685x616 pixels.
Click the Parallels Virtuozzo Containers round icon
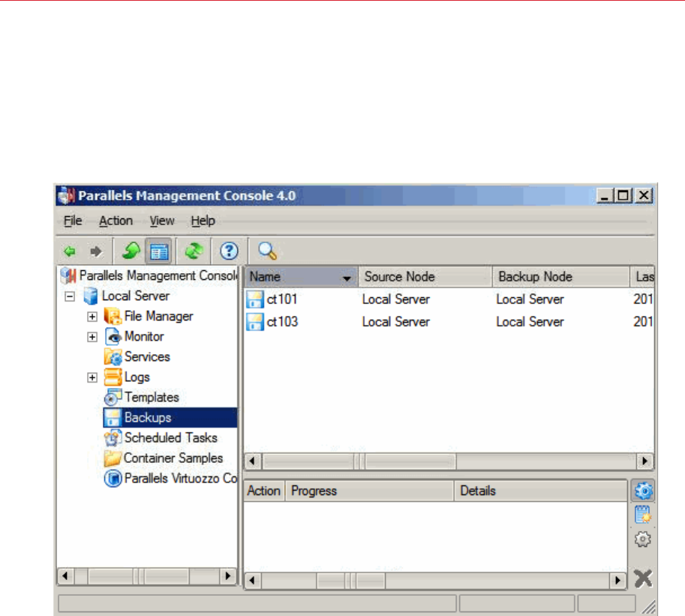point(113,479)
